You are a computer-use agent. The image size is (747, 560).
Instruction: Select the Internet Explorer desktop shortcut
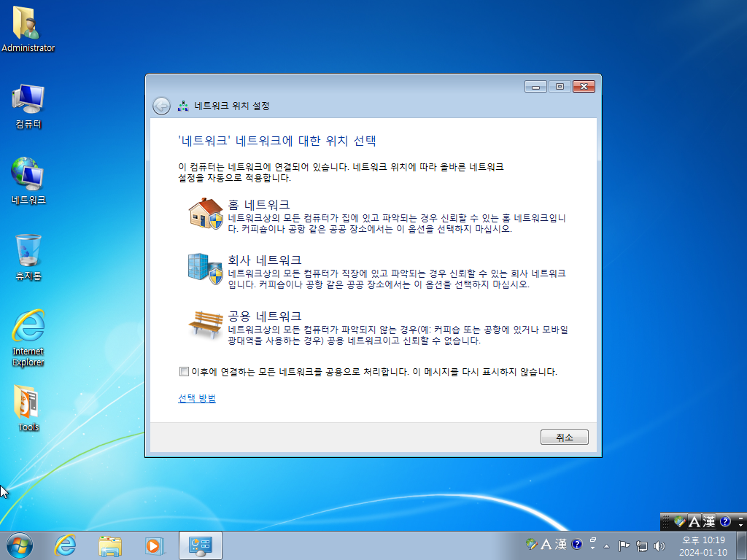click(x=28, y=338)
